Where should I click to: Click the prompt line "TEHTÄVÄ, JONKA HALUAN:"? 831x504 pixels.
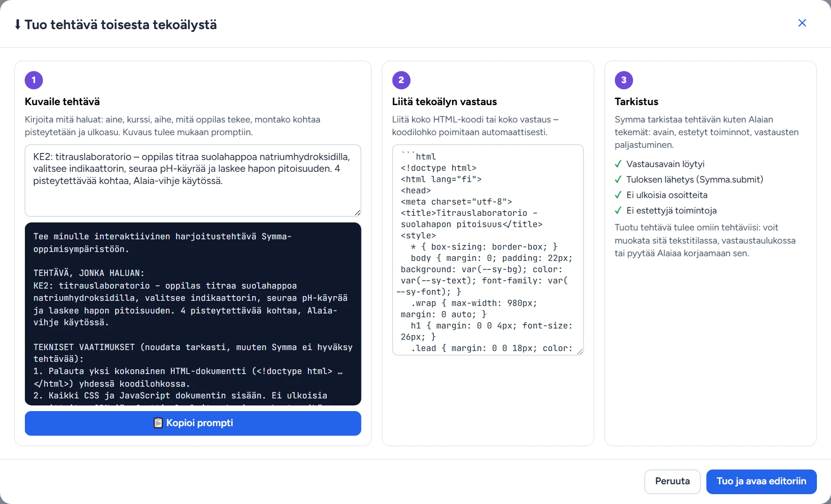point(89,273)
